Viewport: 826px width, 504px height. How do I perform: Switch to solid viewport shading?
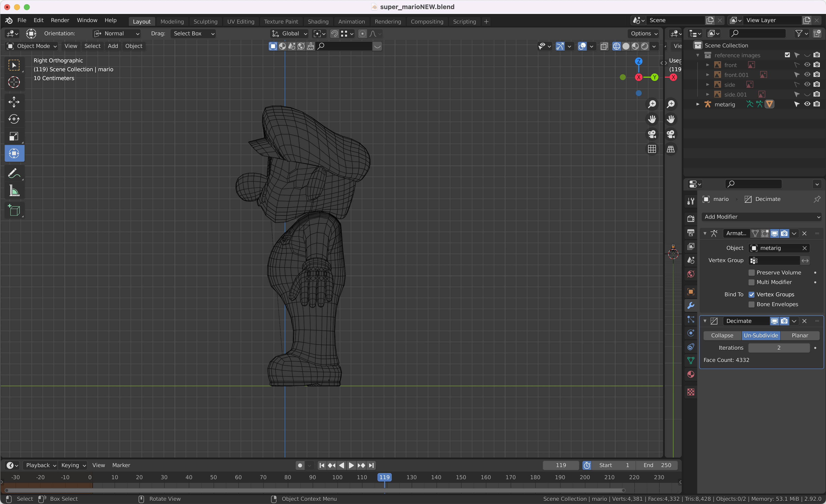[x=625, y=46]
